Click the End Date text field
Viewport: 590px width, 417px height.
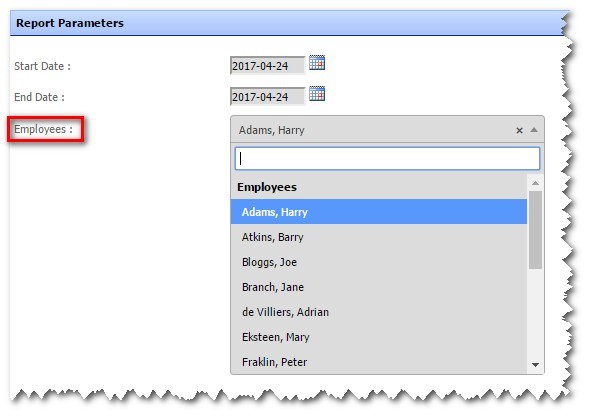point(267,97)
